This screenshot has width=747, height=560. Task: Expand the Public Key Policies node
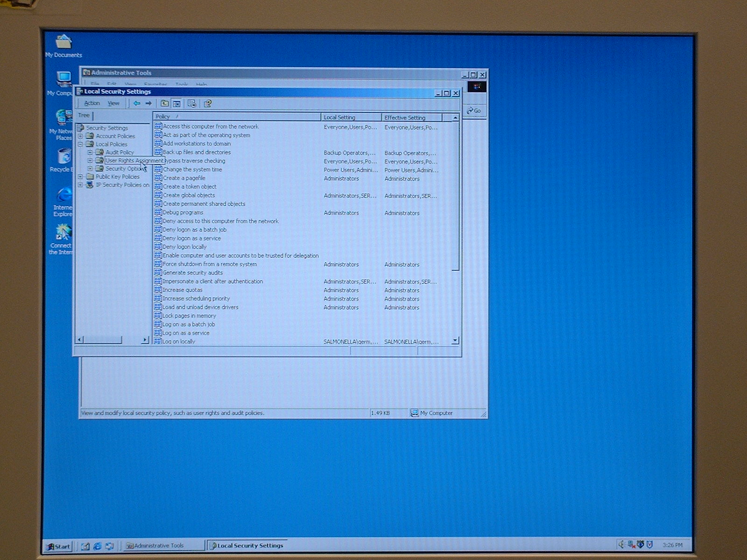click(x=80, y=177)
